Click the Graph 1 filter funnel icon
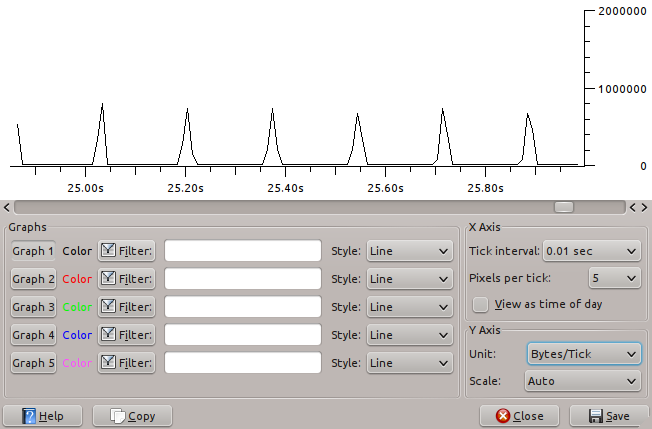Screen dimensions: 652x429 (108, 250)
